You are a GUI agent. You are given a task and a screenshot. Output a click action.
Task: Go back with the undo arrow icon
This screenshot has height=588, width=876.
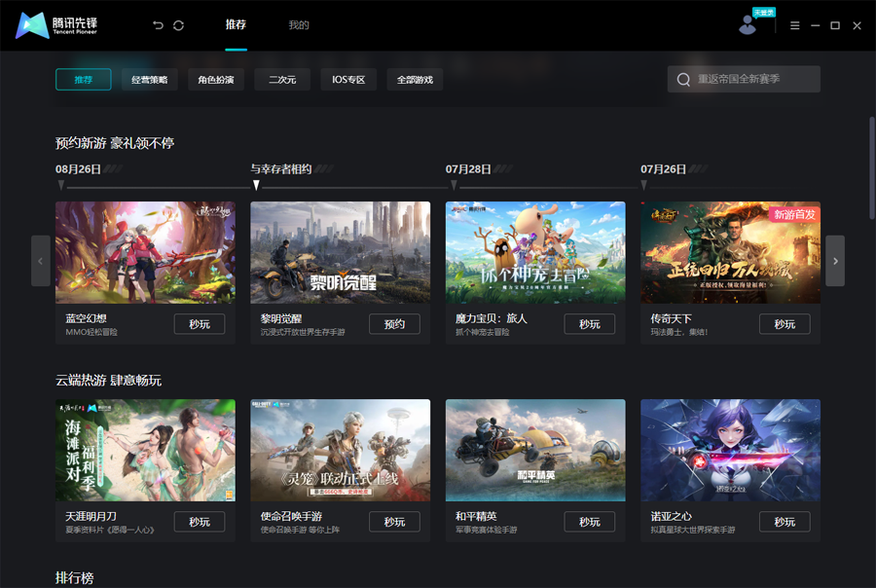(158, 25)
